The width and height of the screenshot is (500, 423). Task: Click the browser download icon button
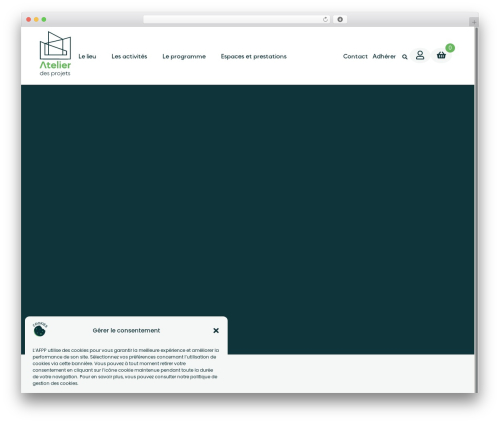[x=340, y=19]
